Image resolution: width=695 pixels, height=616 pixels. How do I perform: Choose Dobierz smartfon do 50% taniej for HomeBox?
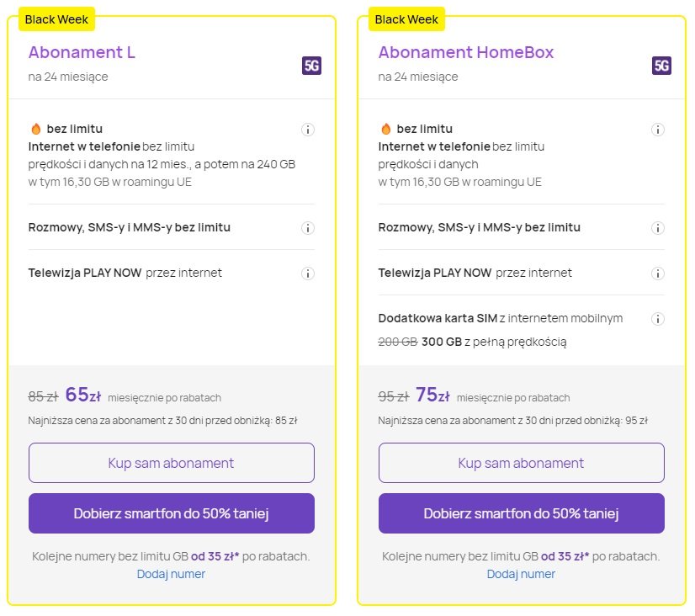point(522,513)
